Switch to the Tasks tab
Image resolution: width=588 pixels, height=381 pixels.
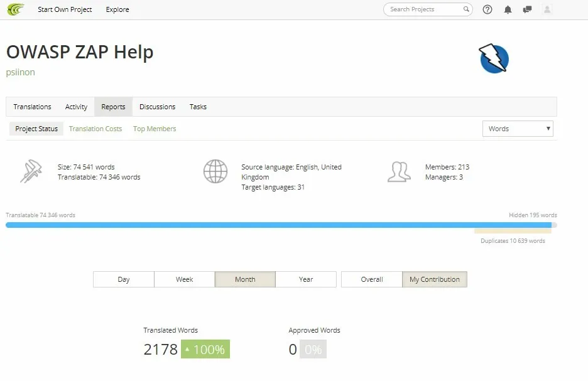(x=198, y=107)
